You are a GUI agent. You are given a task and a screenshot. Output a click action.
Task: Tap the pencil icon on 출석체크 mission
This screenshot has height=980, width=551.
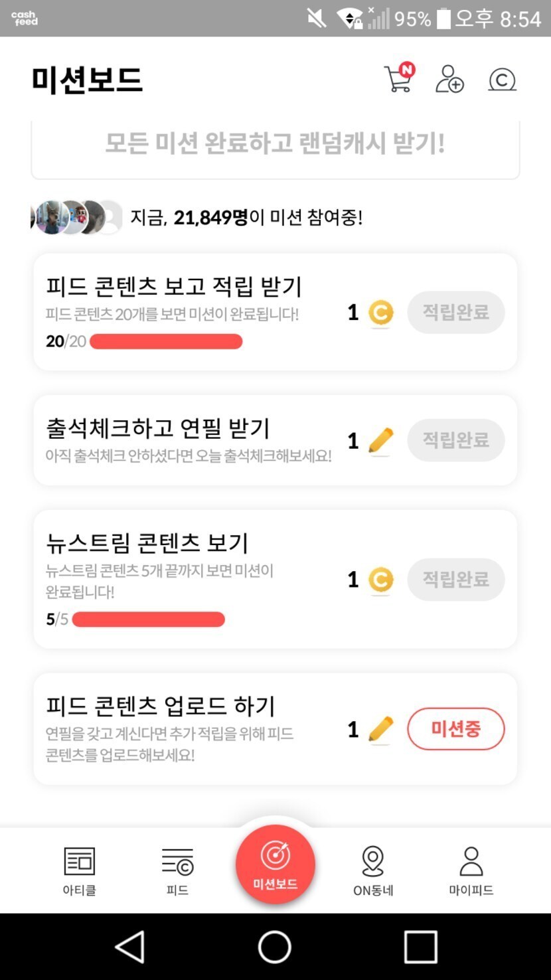(x=380, y=440)
